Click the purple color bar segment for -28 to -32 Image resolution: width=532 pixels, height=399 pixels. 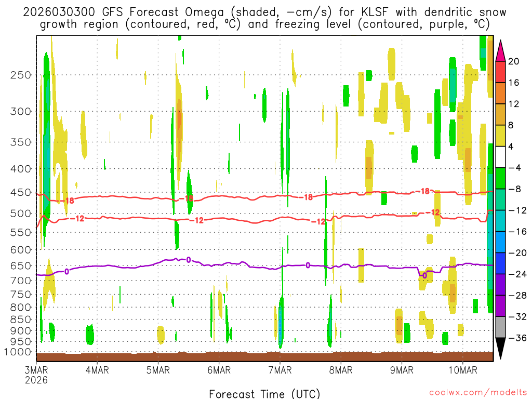[500, 306]
